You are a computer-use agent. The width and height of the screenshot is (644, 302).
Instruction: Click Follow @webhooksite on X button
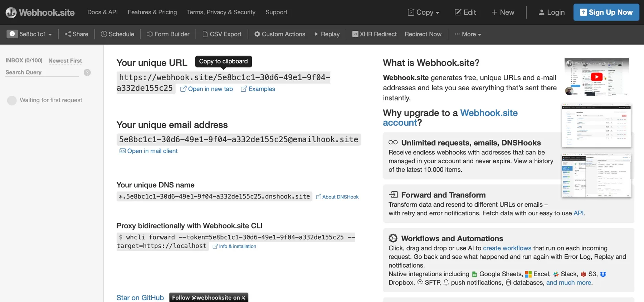pyautogui.click(x=209, y=298)
